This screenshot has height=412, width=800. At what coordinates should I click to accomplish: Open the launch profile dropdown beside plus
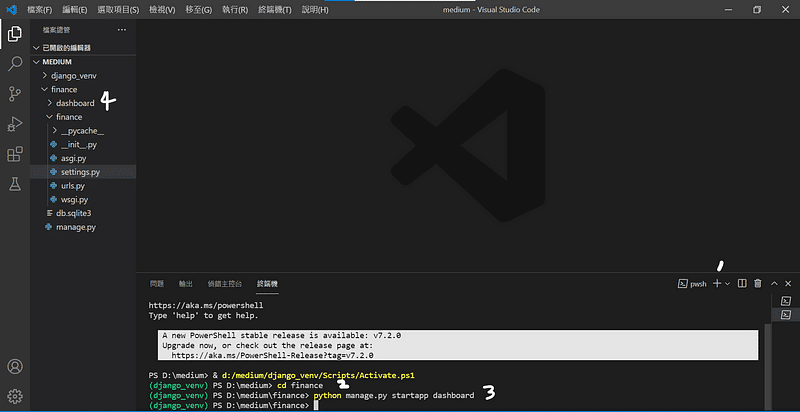point(728,284)
